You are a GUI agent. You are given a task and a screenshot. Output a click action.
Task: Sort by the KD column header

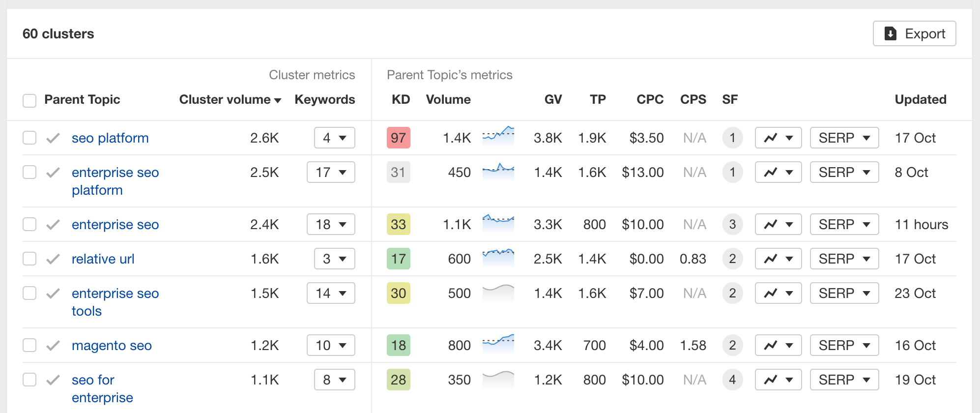pyautogui.click(x=401, y=99)
